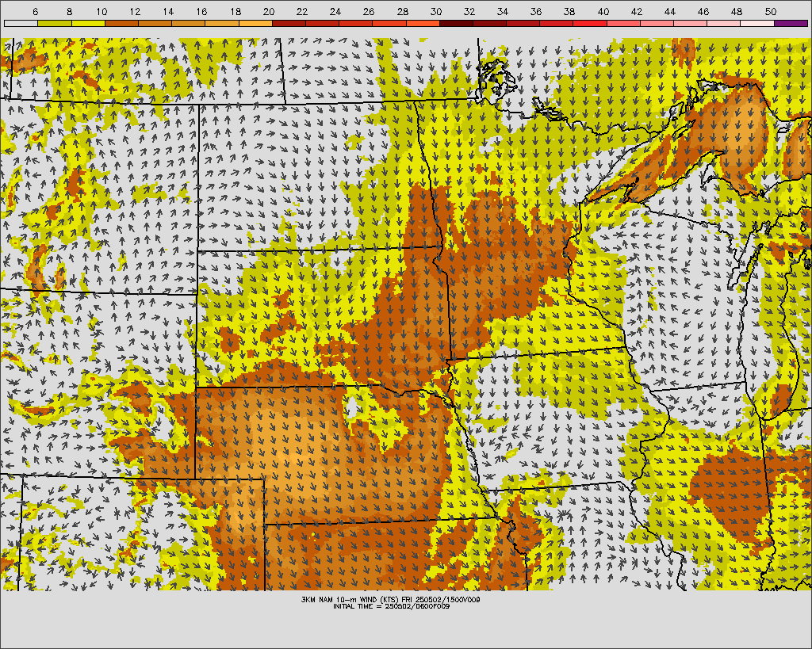
Task: Click the legend label "10"
Action: coord(101,11)
